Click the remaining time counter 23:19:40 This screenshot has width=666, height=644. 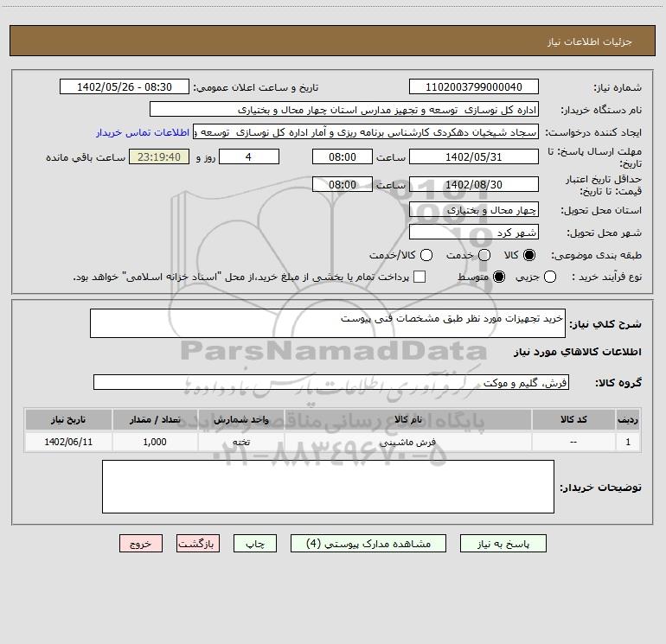(x=159, y=157)
